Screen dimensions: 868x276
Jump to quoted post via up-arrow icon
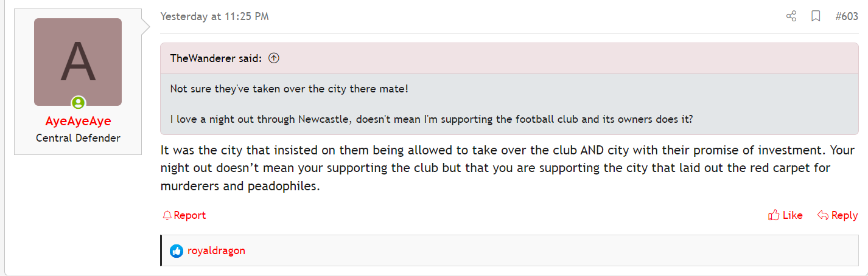tap(274, 58)
